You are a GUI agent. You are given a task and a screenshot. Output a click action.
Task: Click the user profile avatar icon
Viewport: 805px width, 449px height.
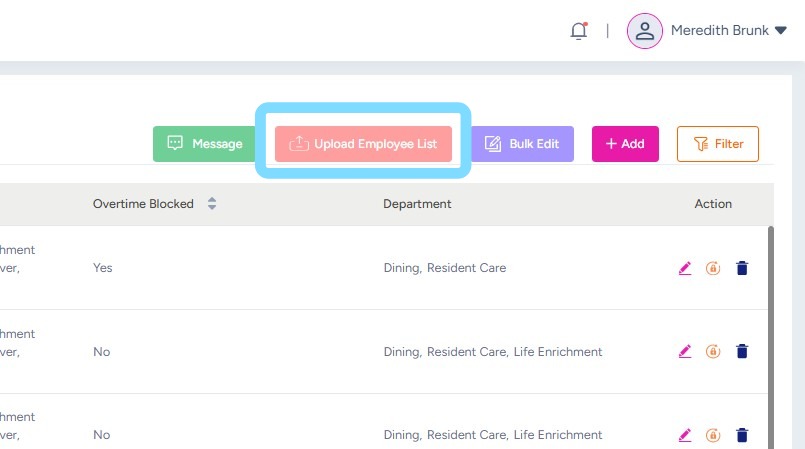click(645, 31)
